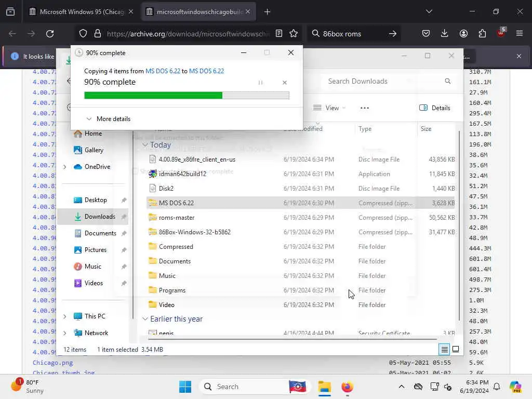The width and height of the screenshot is (532, 399).
Task: Open the Chicago.png link on page
Action: click(52, 363)
